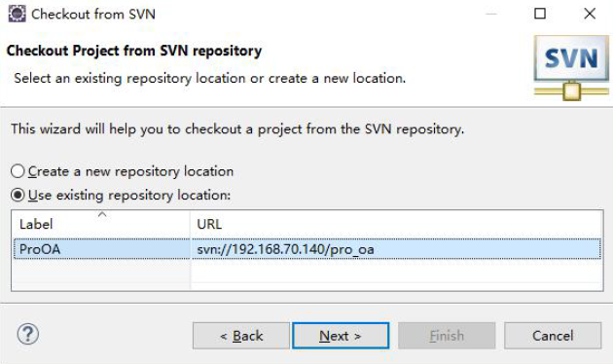Click the URL column header
Viewport: 613px width, 364px height.
pyautogui.click(x=396, y=224)
